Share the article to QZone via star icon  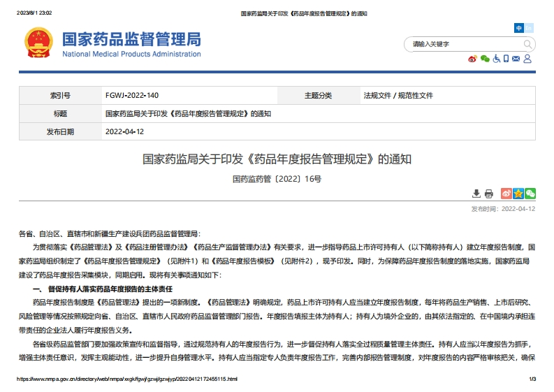[518, 194]
